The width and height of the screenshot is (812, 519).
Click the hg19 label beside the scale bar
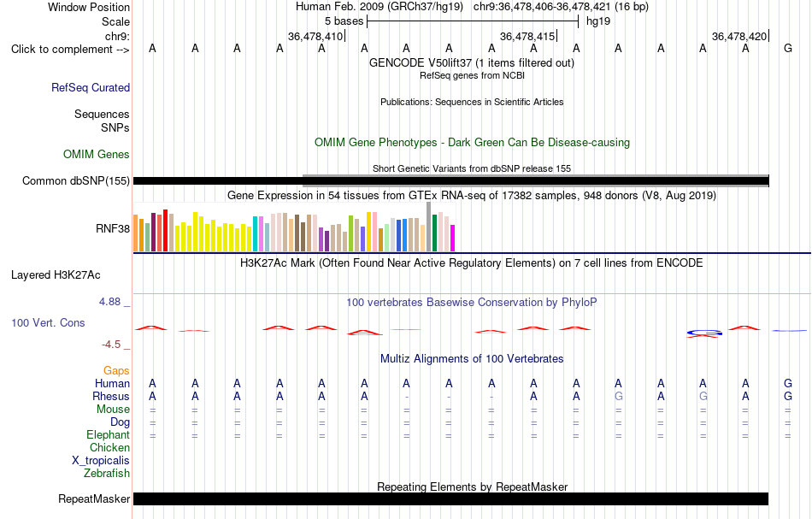click(598, 21)
